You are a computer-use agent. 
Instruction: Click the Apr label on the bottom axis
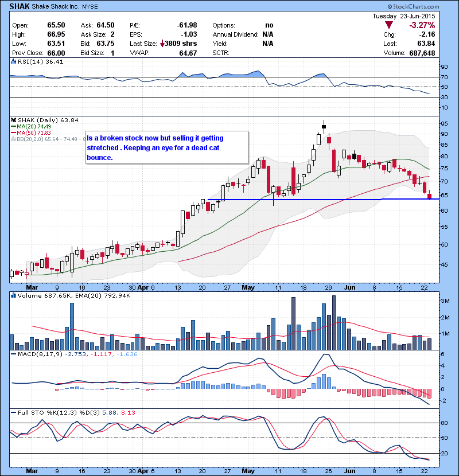(x=143, y=471)
